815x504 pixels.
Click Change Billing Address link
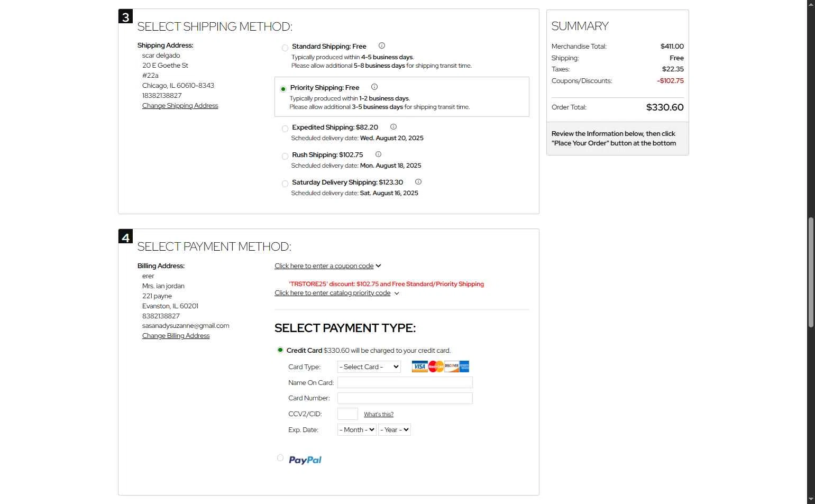point(176,336)
